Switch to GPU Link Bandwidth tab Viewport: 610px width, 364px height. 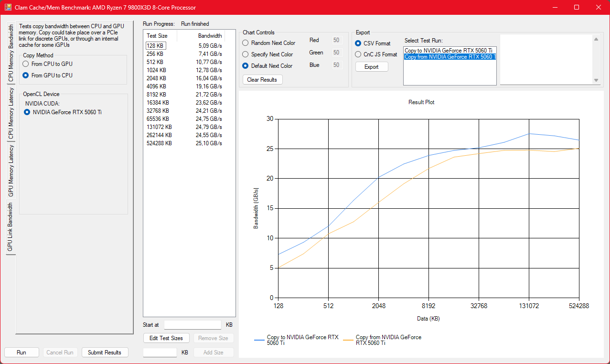[11, 227]
